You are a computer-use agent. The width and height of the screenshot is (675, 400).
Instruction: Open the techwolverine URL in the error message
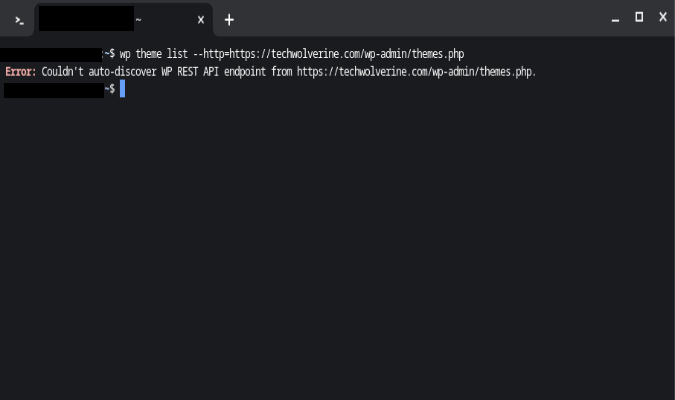tap(415, 71)
